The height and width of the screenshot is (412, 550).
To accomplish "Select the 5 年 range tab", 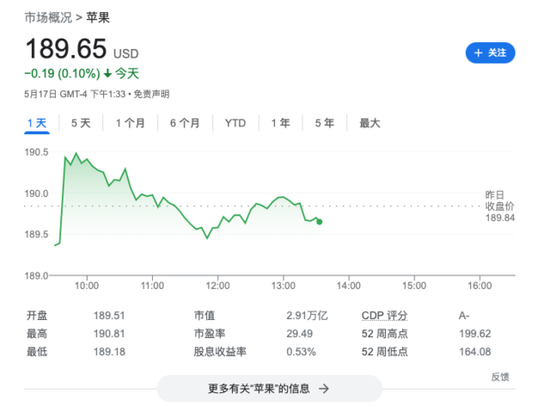I will (324, 123).
